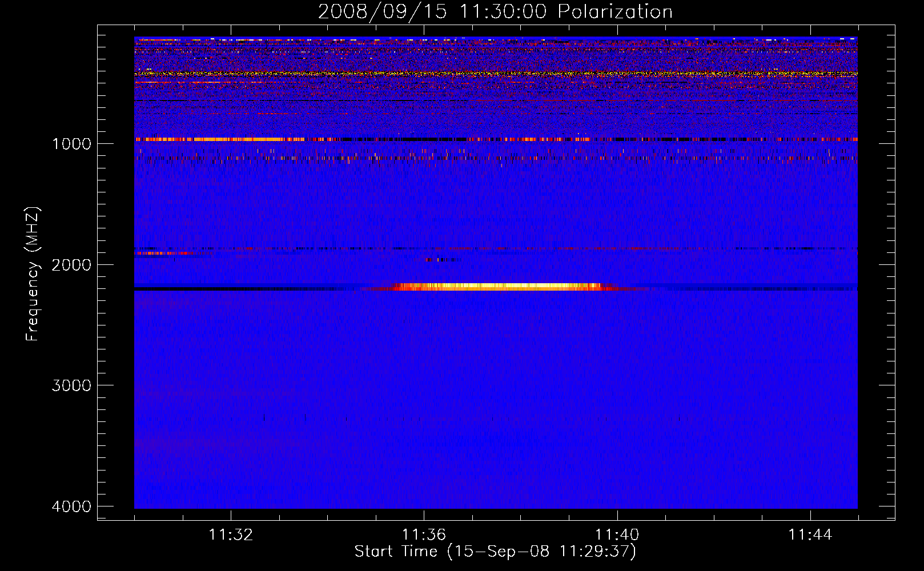
Task: Click the small red segment near 2000 MHz at 11:36
Action: (x=440, y=260)
